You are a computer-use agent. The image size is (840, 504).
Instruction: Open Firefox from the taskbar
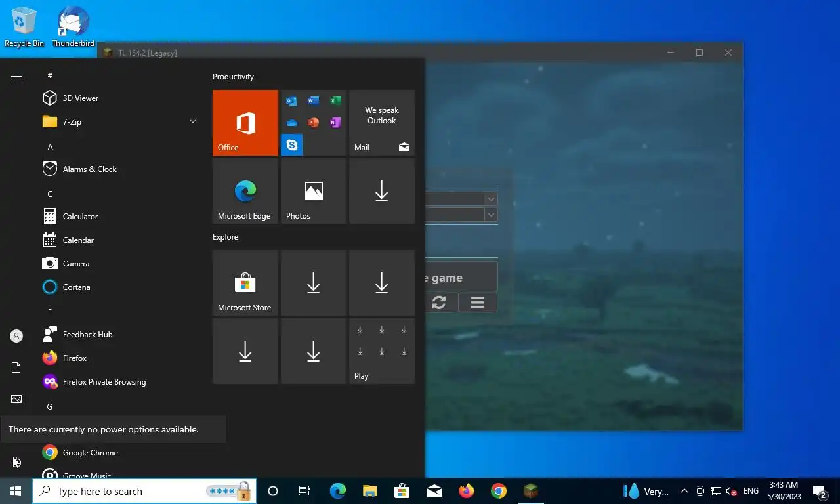(x=466, y=491)
